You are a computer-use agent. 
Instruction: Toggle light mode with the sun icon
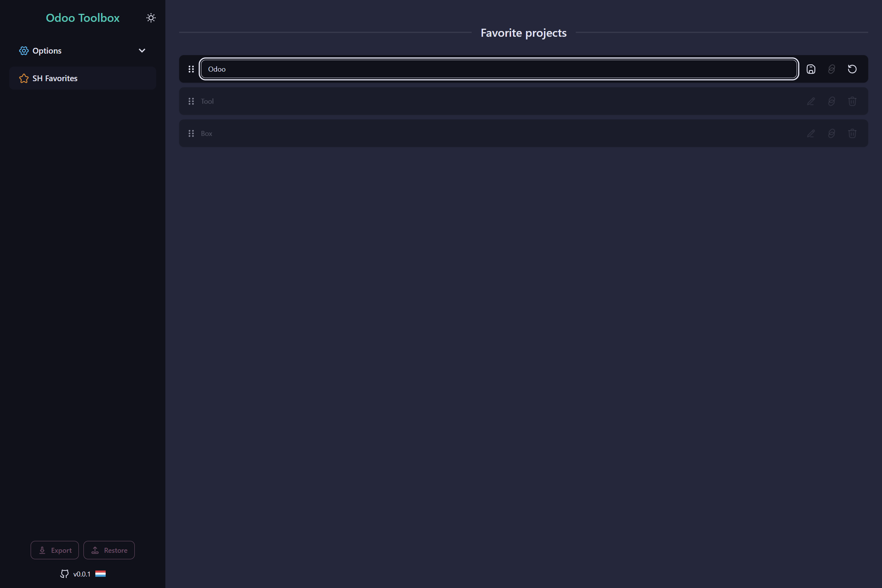point(151,18)
